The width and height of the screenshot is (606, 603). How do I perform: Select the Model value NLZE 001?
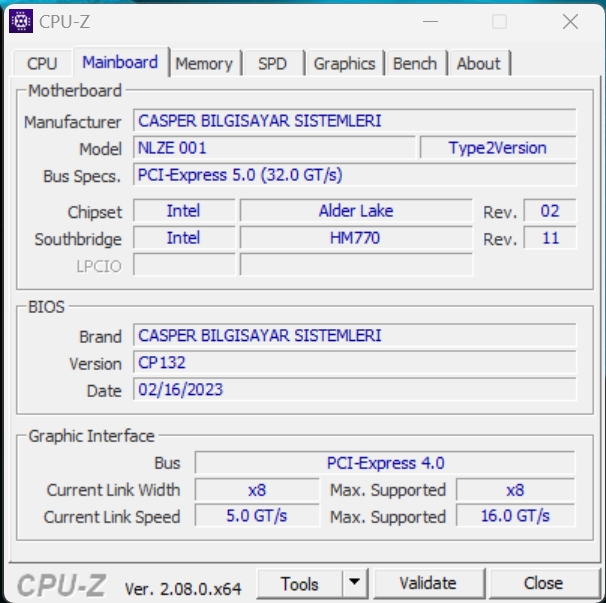(x=274, y=148)
